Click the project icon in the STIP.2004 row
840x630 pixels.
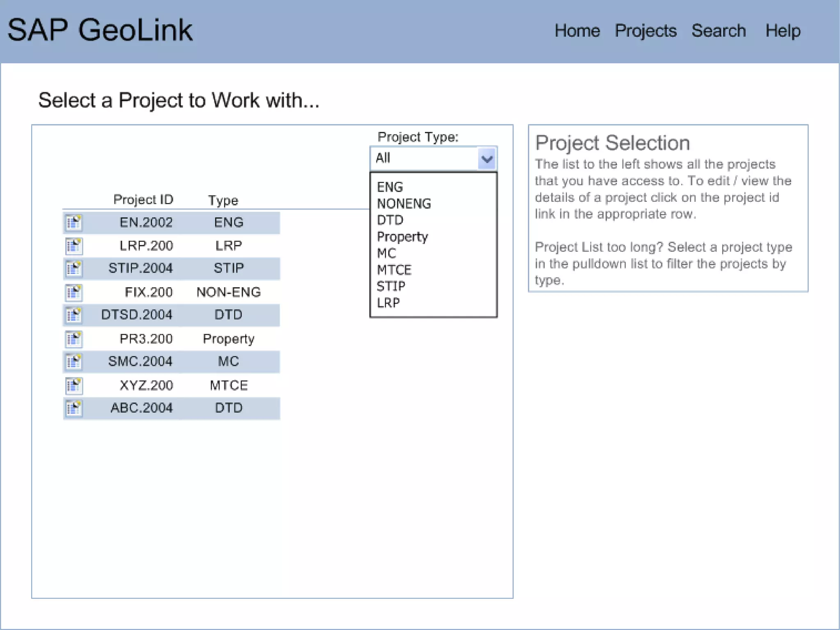74,268
